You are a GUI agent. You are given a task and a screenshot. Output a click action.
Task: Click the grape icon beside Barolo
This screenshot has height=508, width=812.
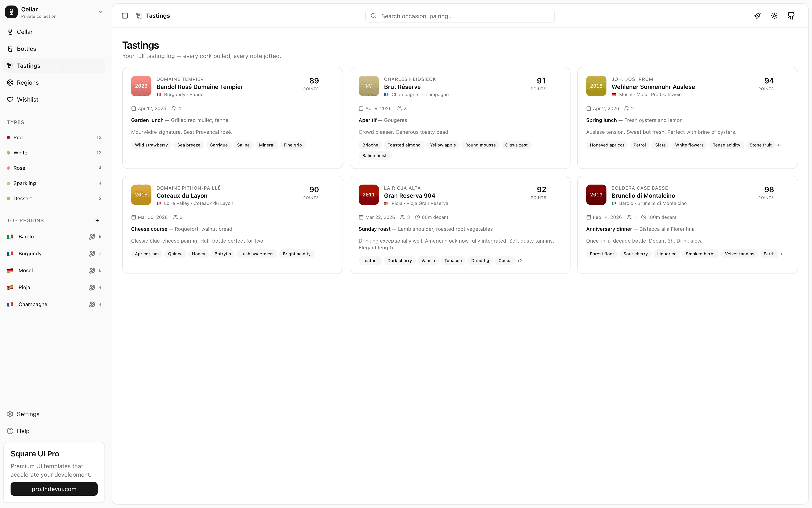click(92, 237)
